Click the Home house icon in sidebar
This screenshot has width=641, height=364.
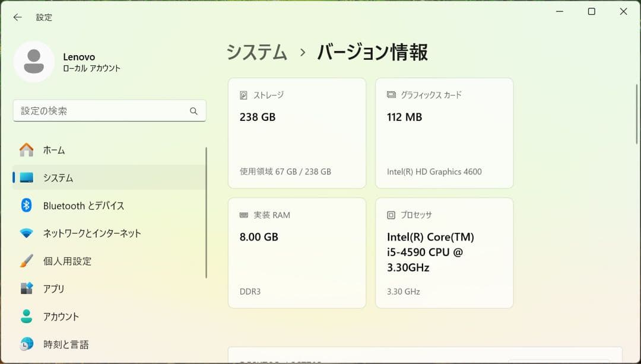coord(27,150)
